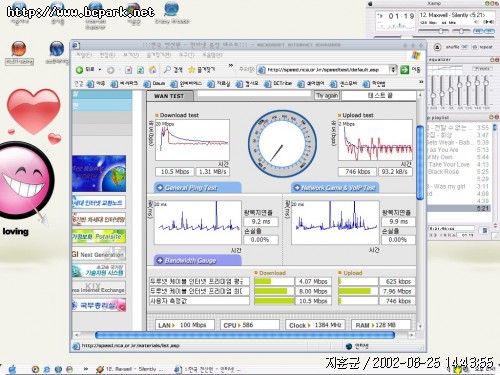The width and height of the screenshot is (500, 375).
Task: Expand the links bar overflow chevron
Action: (x=421, y=82)
